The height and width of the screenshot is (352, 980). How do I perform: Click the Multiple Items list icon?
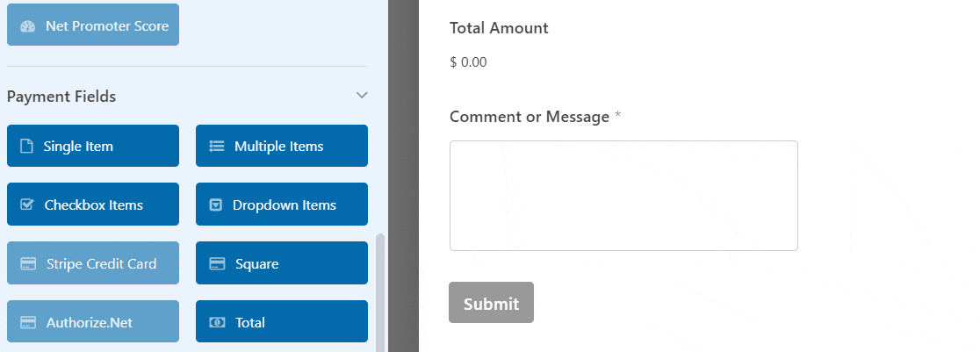tap(216, 147)
